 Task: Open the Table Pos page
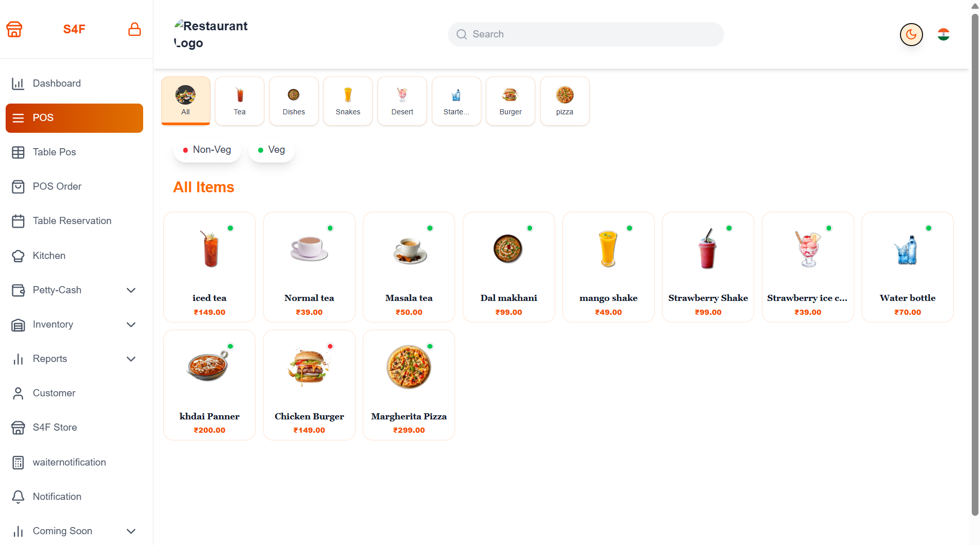(54, 152)
